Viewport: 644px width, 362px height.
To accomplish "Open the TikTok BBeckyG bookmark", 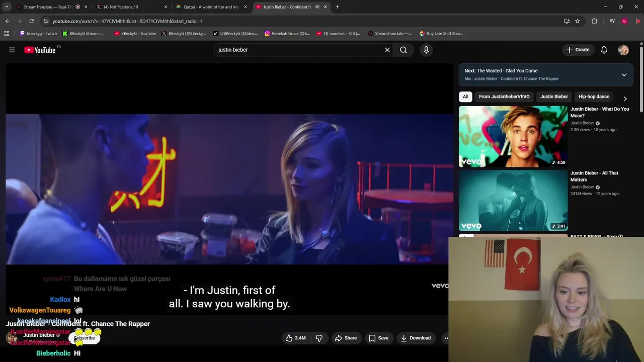I will click(x=235, y=34).
